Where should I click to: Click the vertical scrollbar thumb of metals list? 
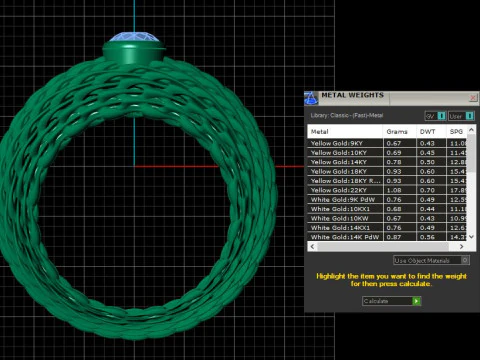[x=471, y=153]
